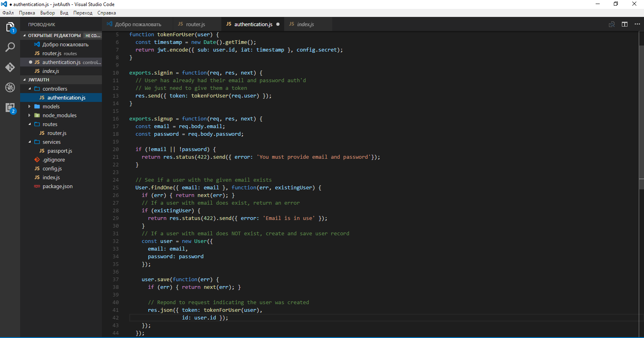The image size is (644, 338).
Task: Collapse the Open Editors section
Action: coord(24,35)
